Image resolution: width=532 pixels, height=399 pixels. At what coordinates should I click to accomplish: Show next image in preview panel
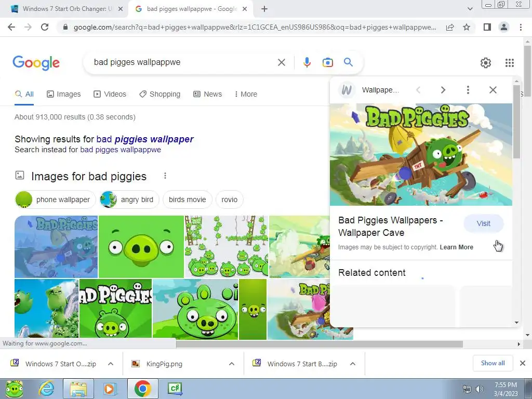pos(443,90)
